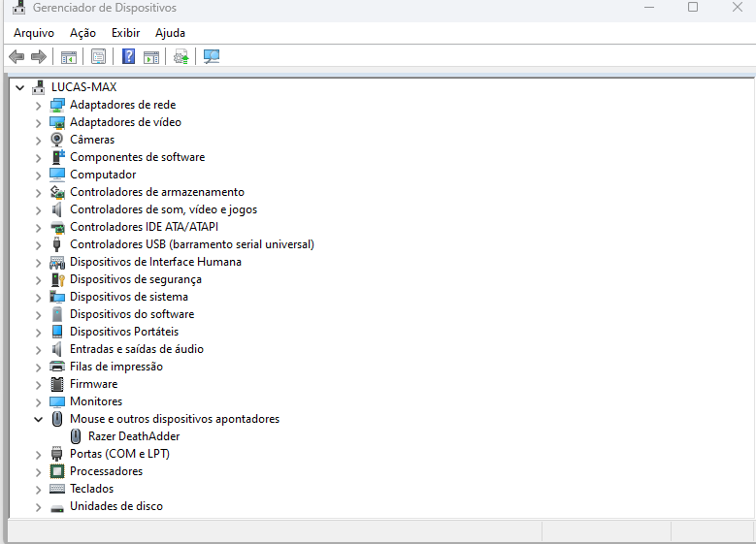Select Filas de impressão label
Screen dimensions: 756x544
116,367
